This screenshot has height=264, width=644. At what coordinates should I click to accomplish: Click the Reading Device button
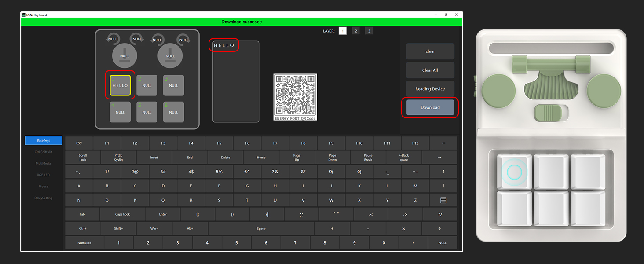coord(430,88)
